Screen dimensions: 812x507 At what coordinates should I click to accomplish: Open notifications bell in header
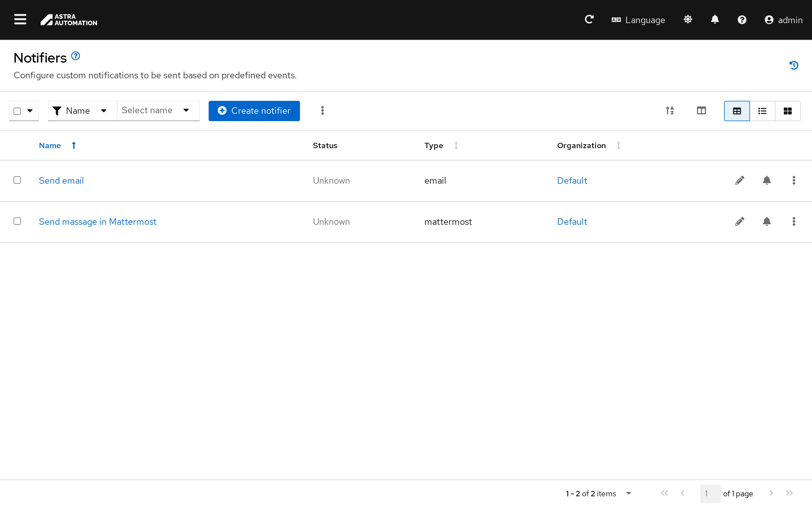pos(715,19)
